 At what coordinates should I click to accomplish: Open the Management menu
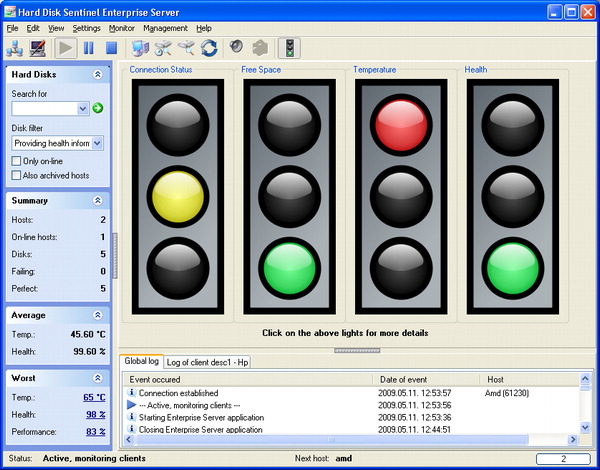pos(165,28)
